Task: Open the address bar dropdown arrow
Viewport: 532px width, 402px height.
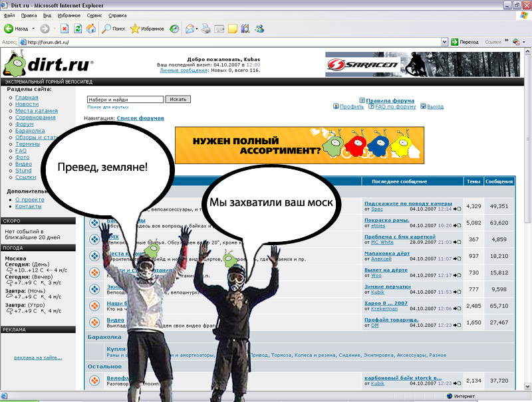Action: (444, 42)
